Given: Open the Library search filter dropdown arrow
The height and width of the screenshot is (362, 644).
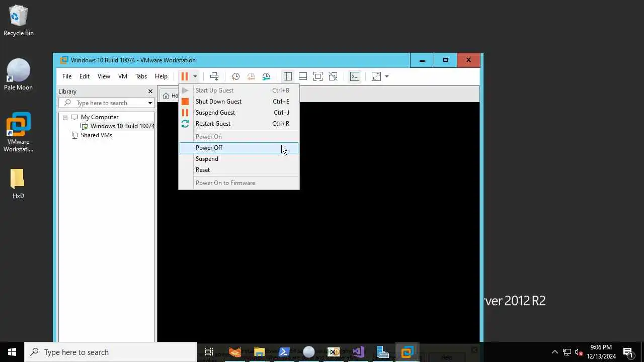Looking at the screenshot, I should click(x=150, y=103).
